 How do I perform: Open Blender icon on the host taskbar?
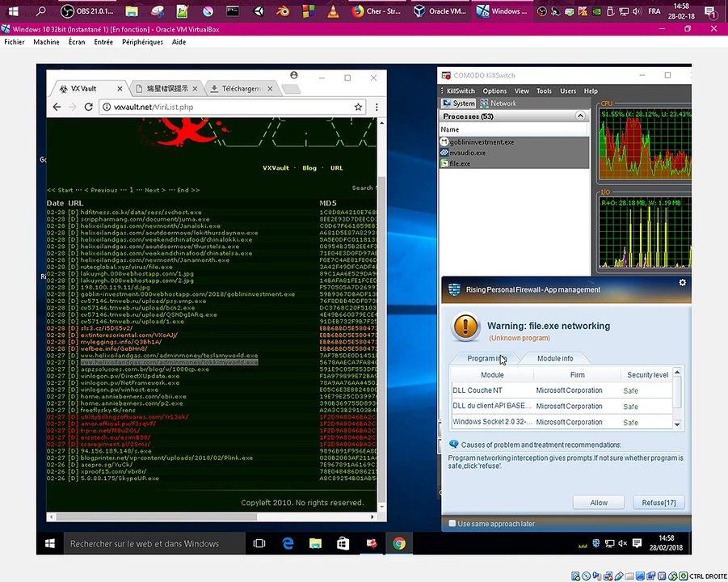[282, 11]
